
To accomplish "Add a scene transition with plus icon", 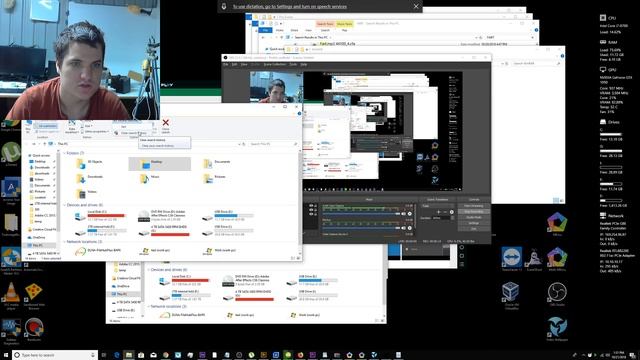I will (438, 212).
